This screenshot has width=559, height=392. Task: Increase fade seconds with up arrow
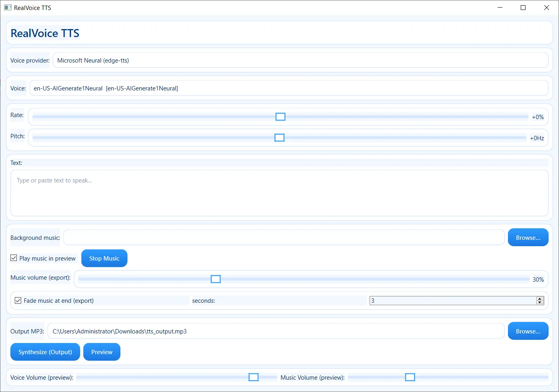point(540,298)
